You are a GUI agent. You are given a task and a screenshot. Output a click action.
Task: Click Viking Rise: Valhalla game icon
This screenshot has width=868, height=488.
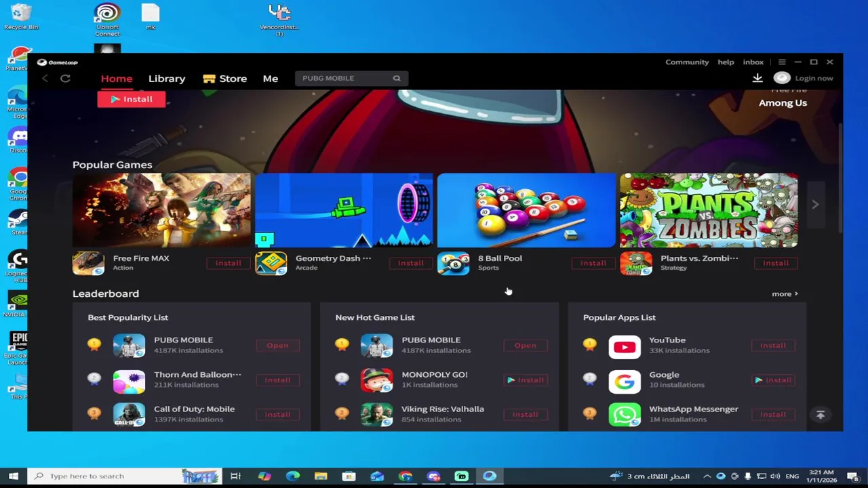[x=377, y=415]
